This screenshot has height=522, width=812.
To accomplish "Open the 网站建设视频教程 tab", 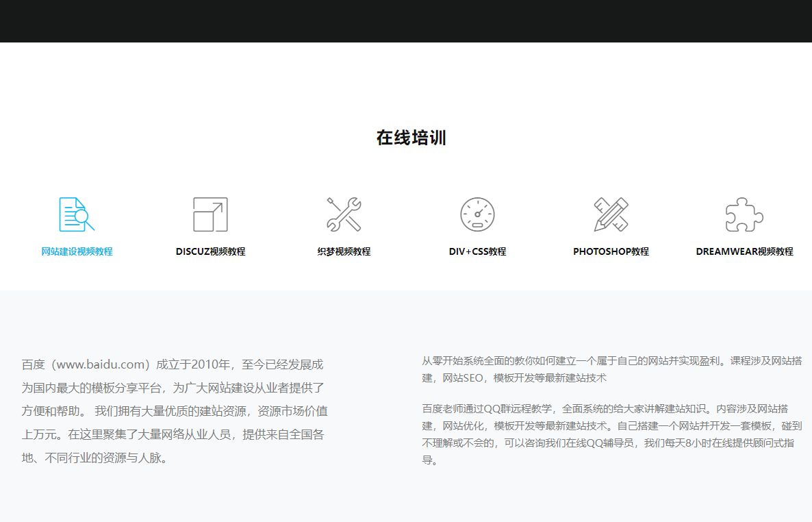I will click(x=77, y=251).
